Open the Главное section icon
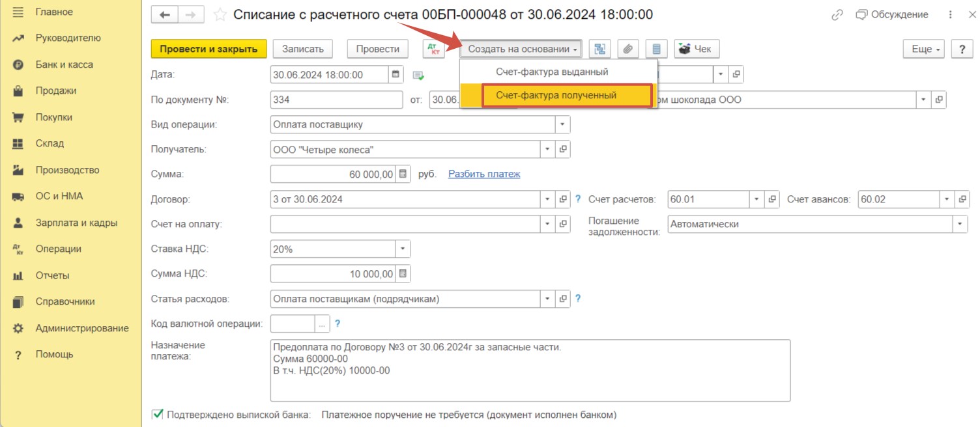The image size is (980, 427). click(x=18, y=12)
